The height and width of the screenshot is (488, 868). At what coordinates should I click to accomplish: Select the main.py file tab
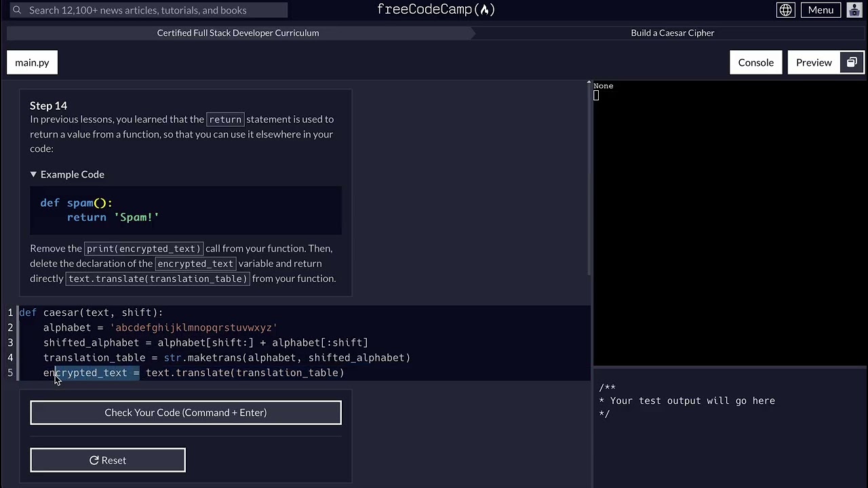(x=33, y=62)
